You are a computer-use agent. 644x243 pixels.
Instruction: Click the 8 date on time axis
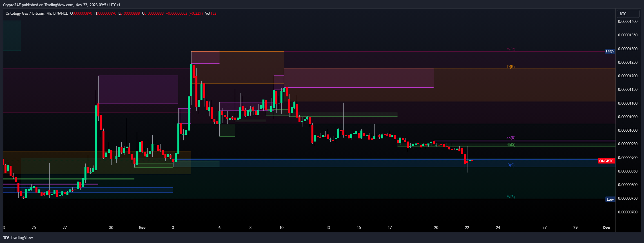(250, 227)
